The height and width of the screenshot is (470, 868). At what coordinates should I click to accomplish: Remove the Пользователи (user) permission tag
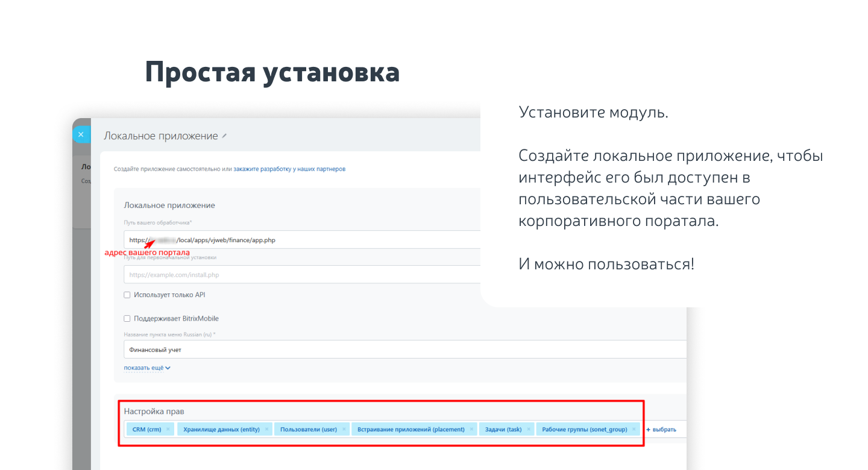coord(344,430)
